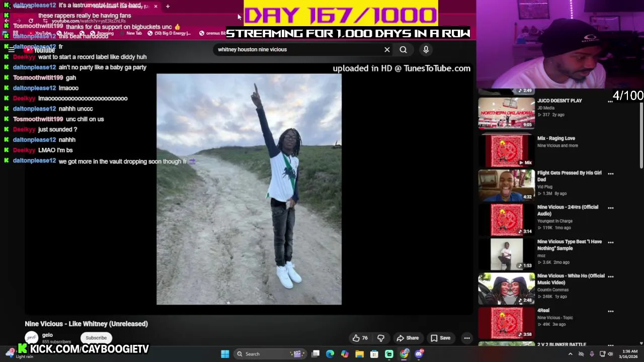
Task: Open the green Kick app on taskbar
Action: [389, 354]
